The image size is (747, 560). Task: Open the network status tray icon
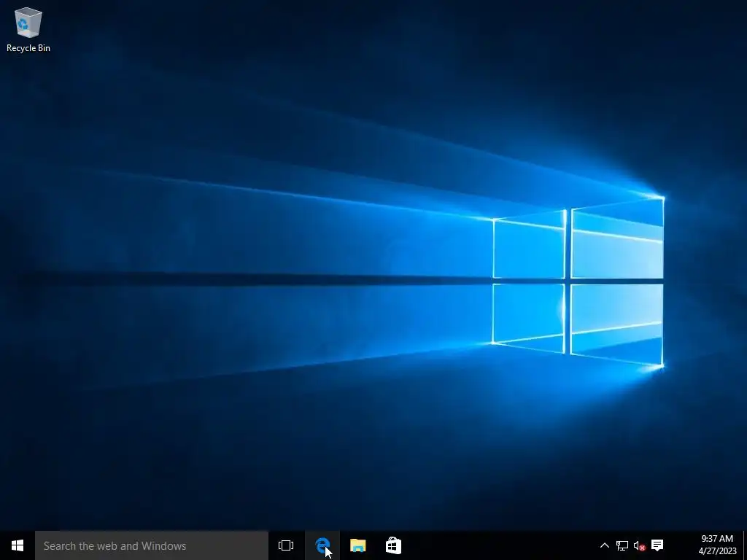pyautogui.click(x=622, y=545)
